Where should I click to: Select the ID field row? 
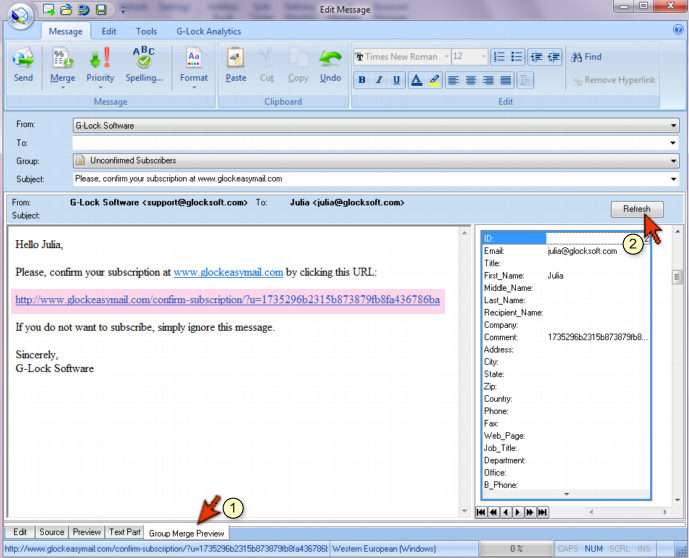tap(566, 238)
